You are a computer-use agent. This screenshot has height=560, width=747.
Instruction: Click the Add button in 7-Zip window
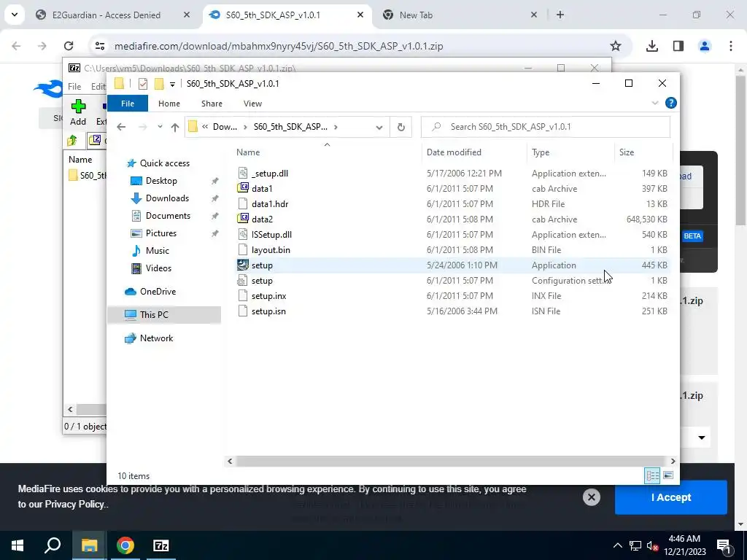78,113
